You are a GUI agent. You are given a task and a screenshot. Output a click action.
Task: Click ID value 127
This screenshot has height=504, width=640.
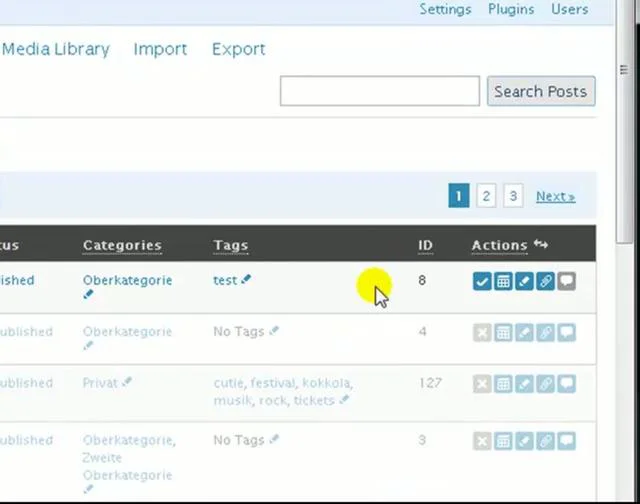tap(430, 383)
